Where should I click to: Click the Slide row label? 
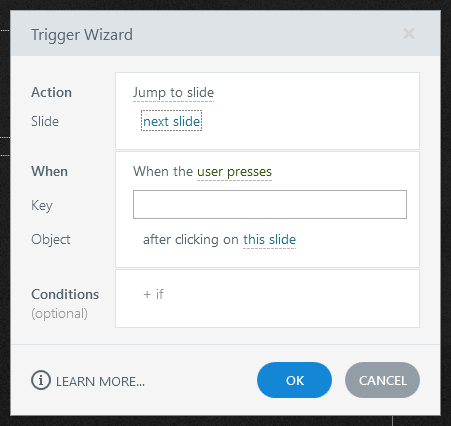pyautogui.click(x=45, y=121)
